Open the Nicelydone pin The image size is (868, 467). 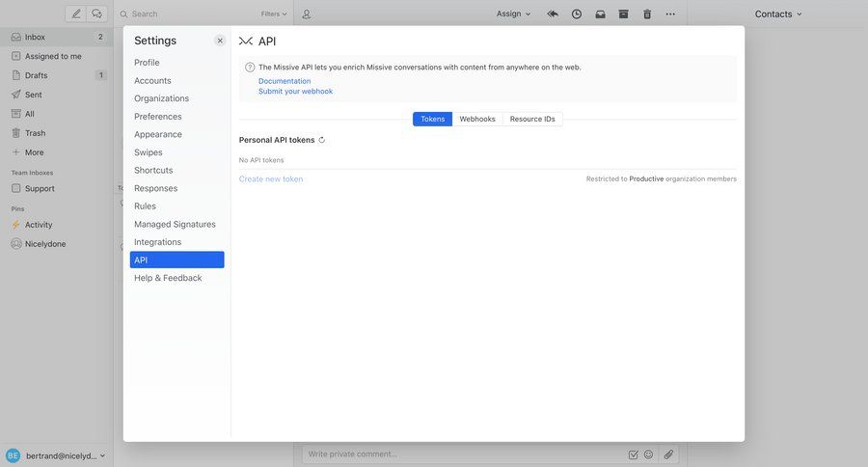click(57, 244)
